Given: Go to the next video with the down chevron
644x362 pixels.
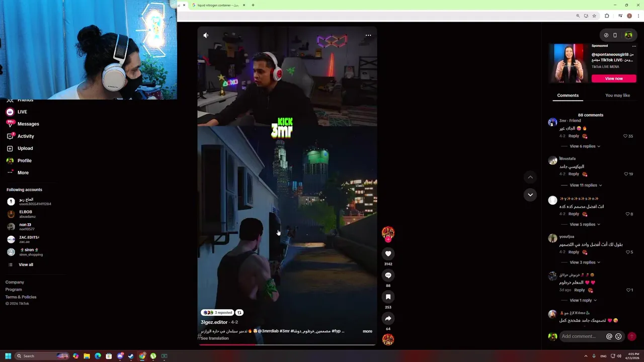Looking at the screenshot, I should tap(530, 195).
